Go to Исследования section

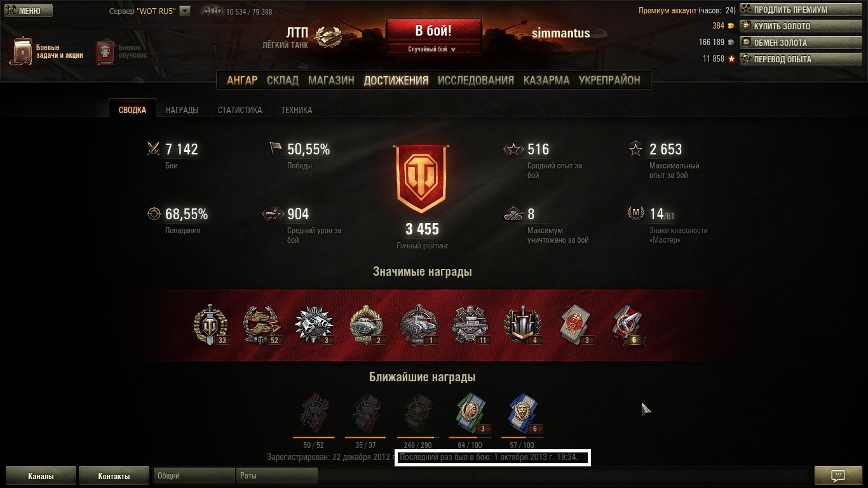pyautogui.click(x=475, y=81)
